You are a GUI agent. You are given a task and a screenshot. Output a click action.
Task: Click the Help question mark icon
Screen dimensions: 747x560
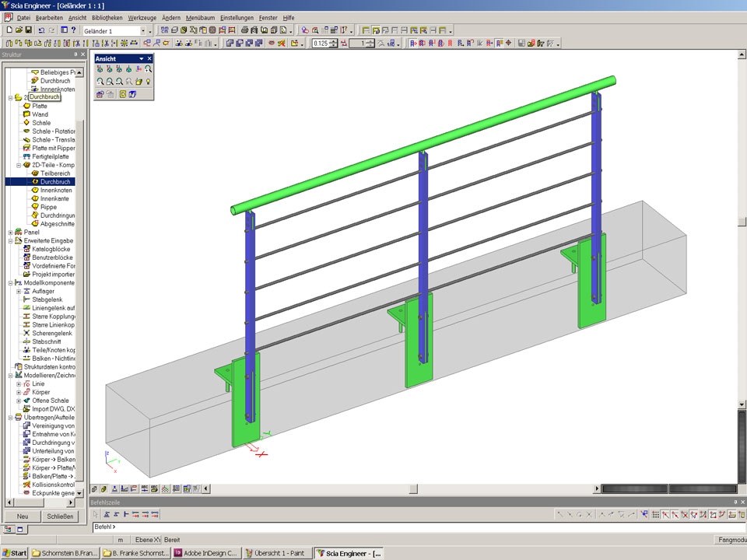tap(73, 30)
